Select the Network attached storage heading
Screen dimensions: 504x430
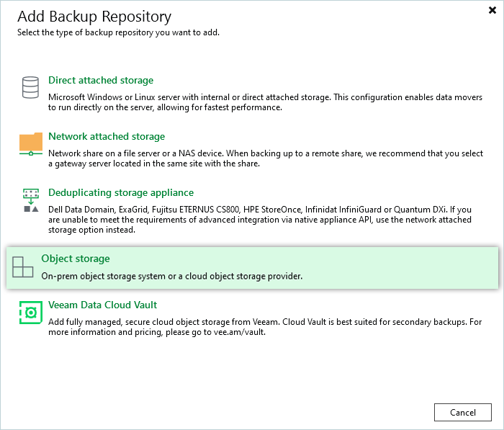[107, 137]
